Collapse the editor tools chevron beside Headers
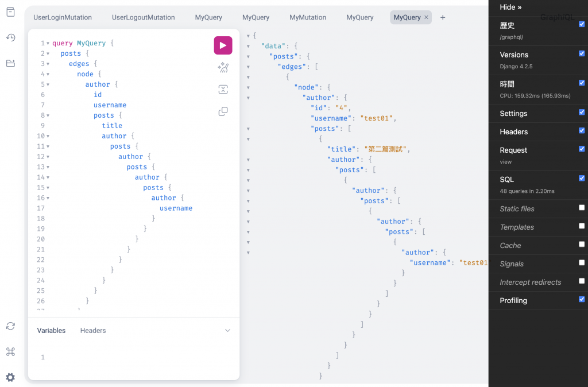Image resolution: width=588 pixels, height=387 pixels. [227, 330]
